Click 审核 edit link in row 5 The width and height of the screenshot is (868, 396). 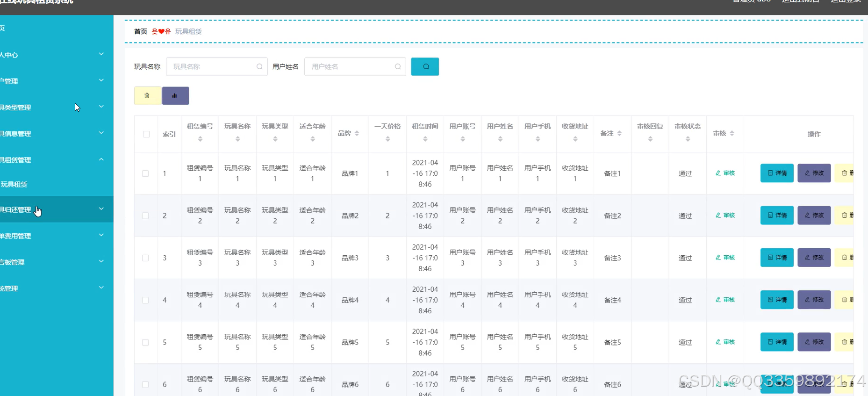(725, 342)
